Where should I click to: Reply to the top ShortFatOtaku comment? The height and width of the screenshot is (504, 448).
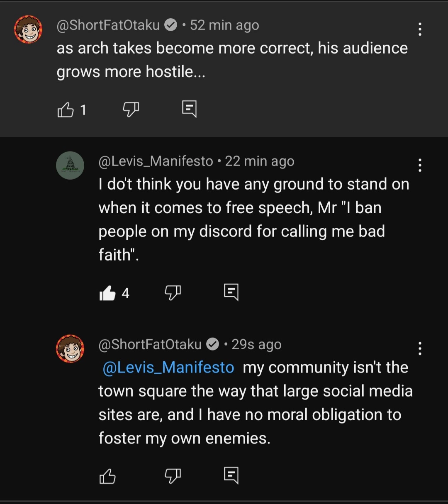coord(189,109)
